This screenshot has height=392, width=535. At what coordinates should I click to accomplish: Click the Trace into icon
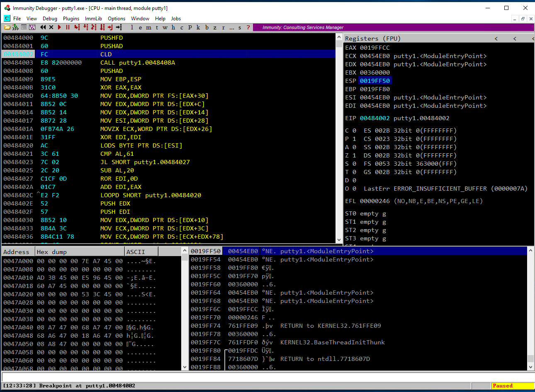(x=94, y=27)
